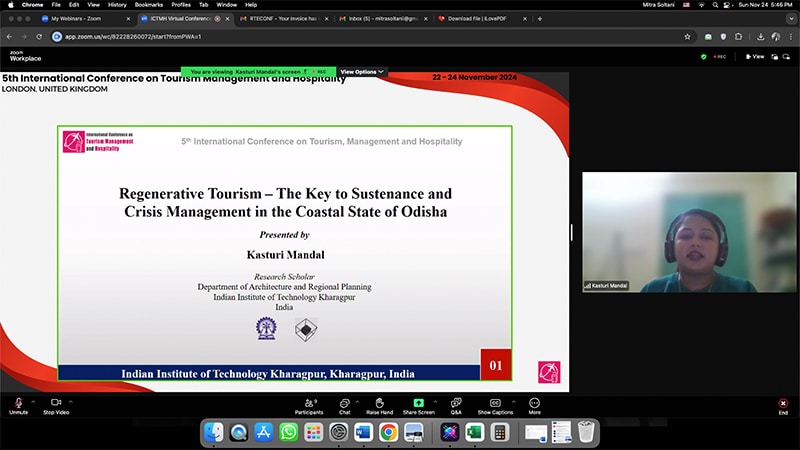
Task: Open the Q&A panel
Action: tap(456, 402)
